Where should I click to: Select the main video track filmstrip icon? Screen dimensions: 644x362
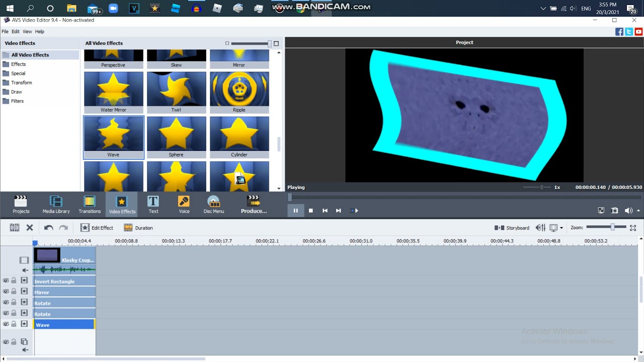pyautogui.click(x=24, y=260)
